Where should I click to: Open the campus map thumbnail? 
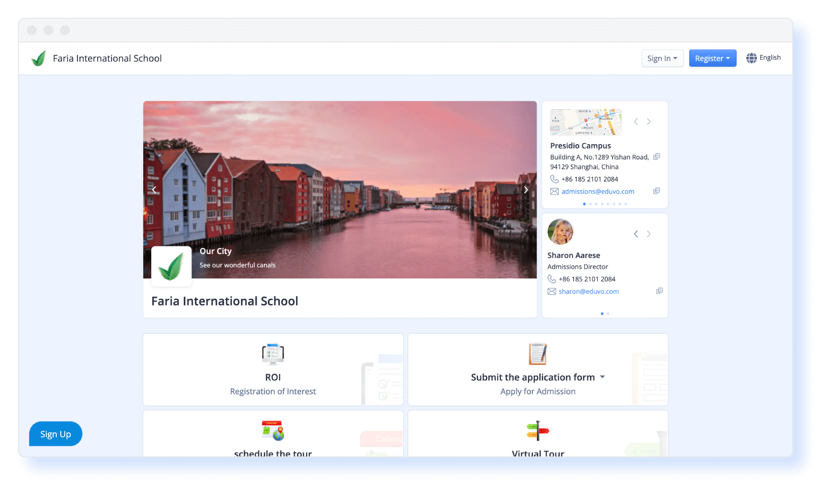coord(585,122)
